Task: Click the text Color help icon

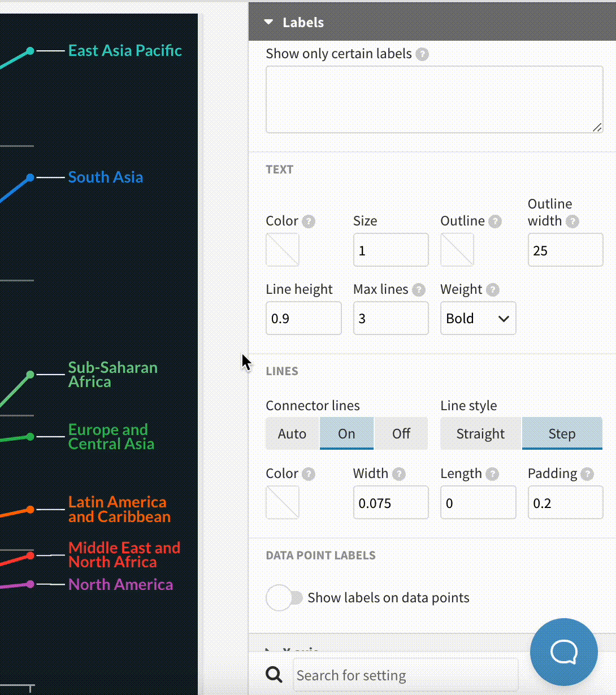Action: [x=308, y=221]
